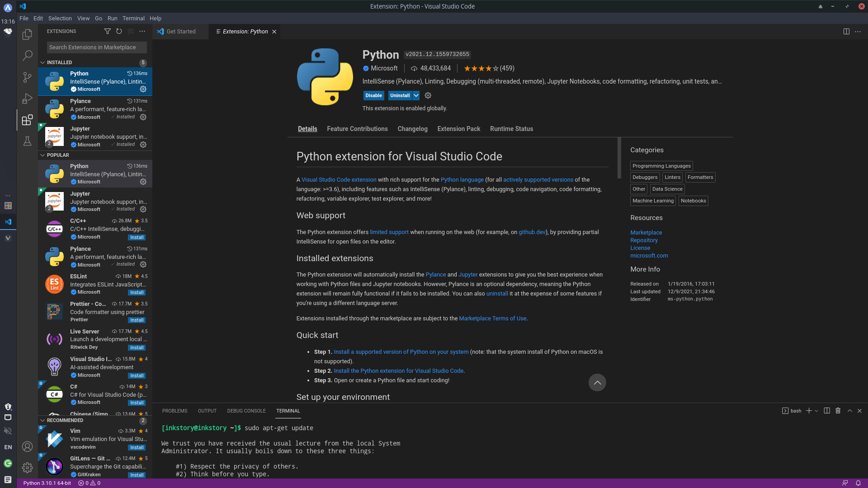Image resolution: width=868 pixels, height=488 pixels.
Task: Open the Run and Debug view
Action: pyautogui.click(x=27, y=99)
